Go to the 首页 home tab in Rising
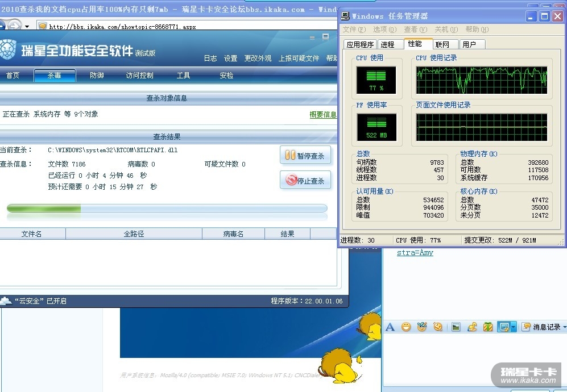This screenshot has height=392, width=567. coord(13,75)
